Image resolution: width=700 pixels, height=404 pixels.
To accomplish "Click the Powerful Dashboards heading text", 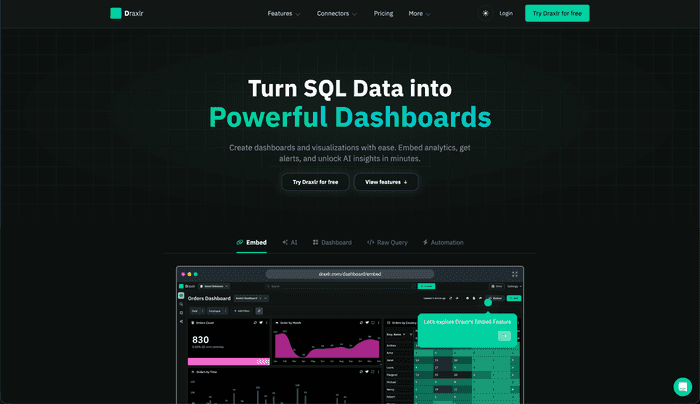I will [350, 117].
